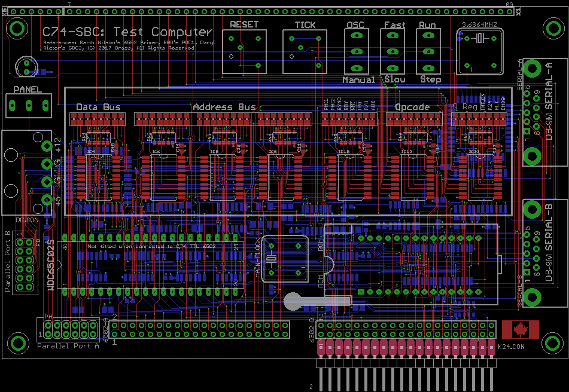This screenshot has height=392, width=569.
Task: Click the Canadian maple leaf flag logo
Action: click(x=520, y=329)
